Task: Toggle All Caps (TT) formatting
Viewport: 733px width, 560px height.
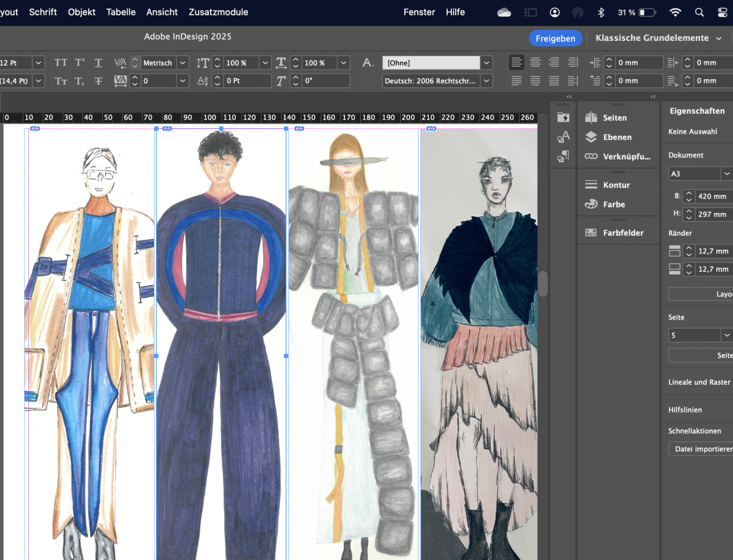Action: click(61, 63)
